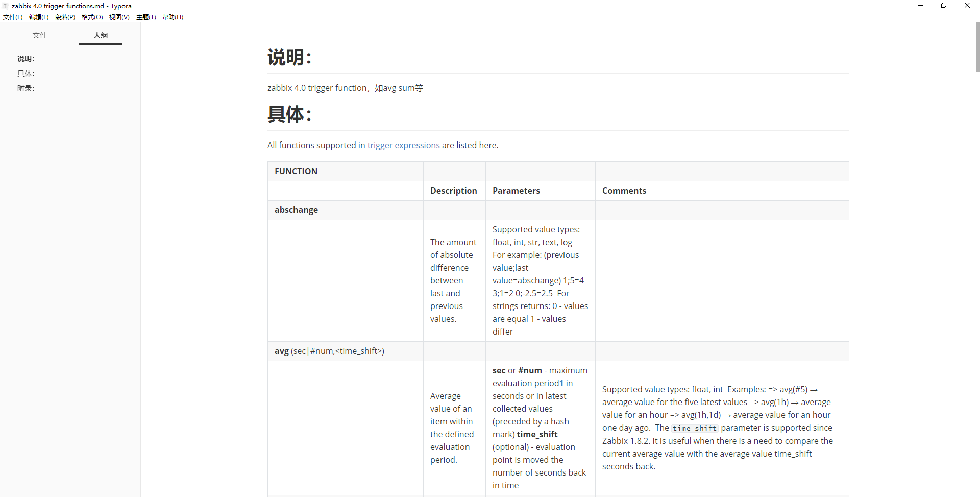Click the abschange description cell text
Image resolution: width=980 pixels, height=497 pixels.
coord(453,280)
